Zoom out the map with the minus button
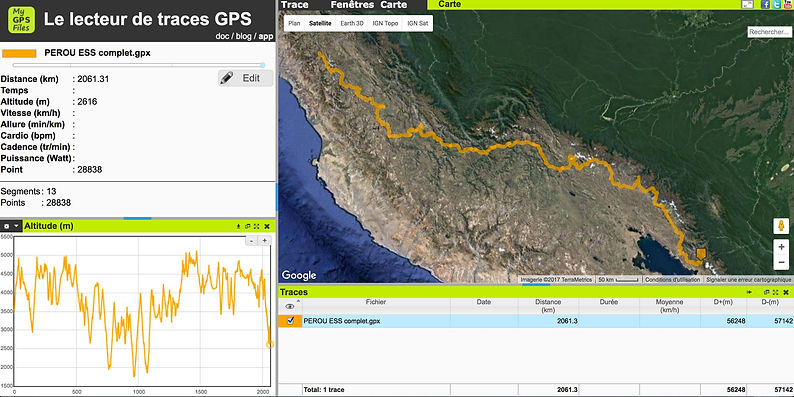 coord(780,262)
